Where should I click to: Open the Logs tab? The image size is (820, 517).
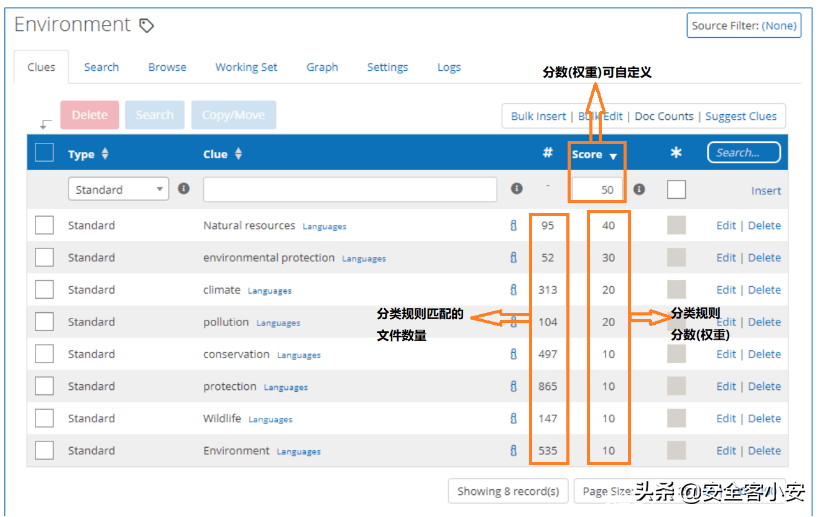click(449, 67)
